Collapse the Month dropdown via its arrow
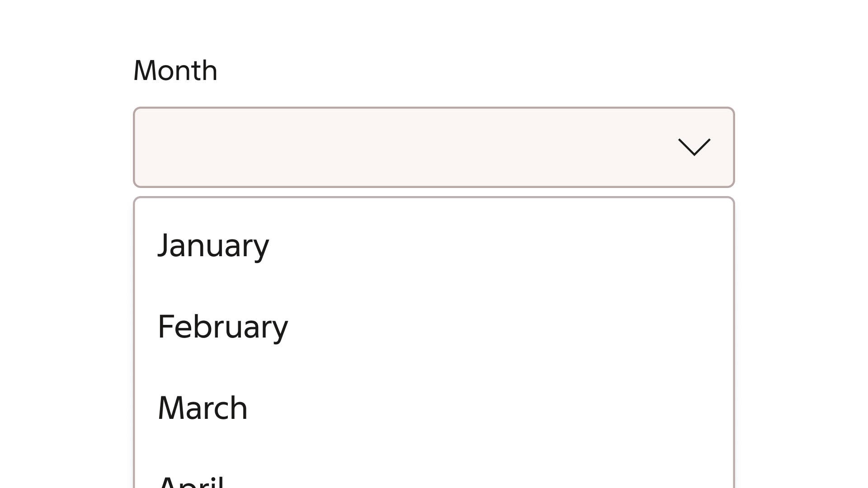Screen dimensions: 868x488 click(694, 147)
